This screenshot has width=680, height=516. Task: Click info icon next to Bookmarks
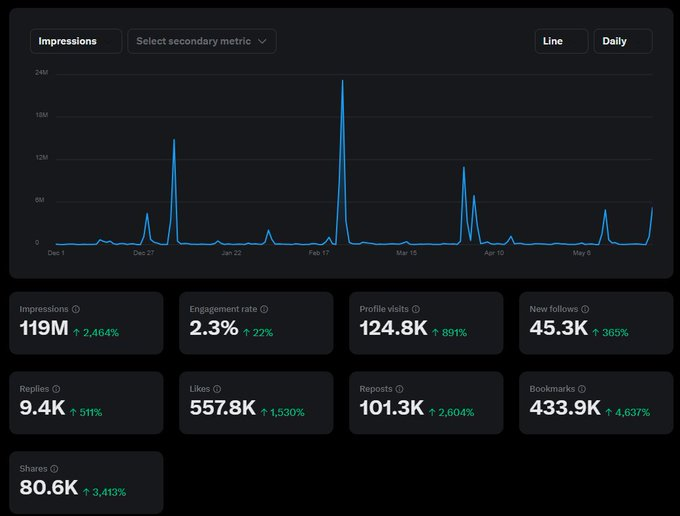[580, 389]
